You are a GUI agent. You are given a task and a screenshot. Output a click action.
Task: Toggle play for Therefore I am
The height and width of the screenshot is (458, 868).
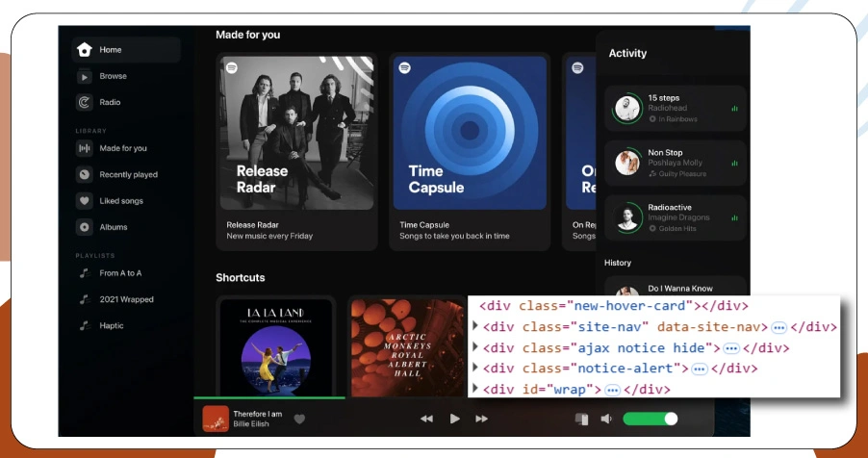point(454,419)
